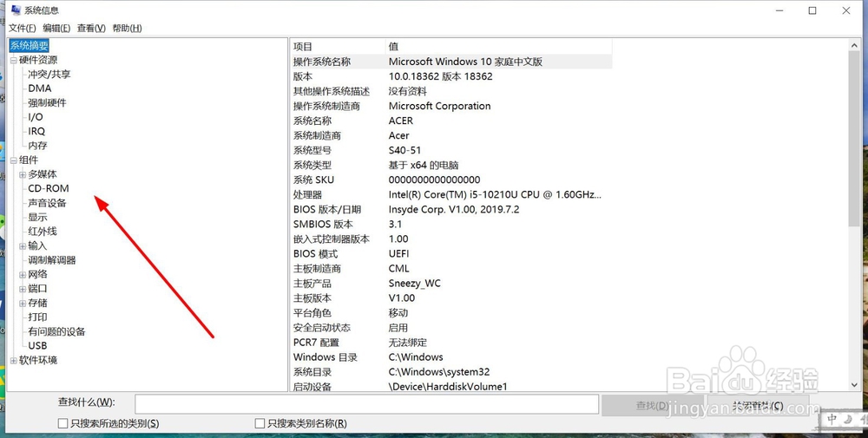
Task: Click the 10.0.18362 版本 18362 value
Action: coord(441,76)
